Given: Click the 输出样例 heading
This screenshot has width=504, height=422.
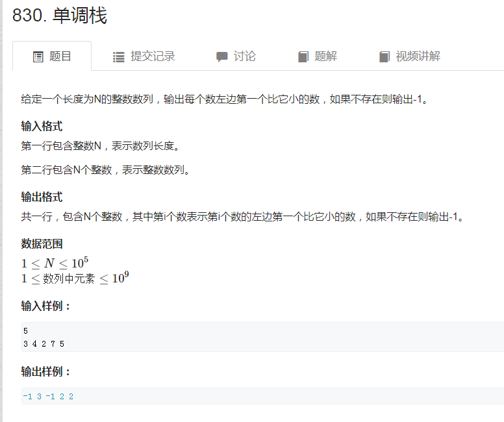Looking at the screenshot, I should coord(45,371).
